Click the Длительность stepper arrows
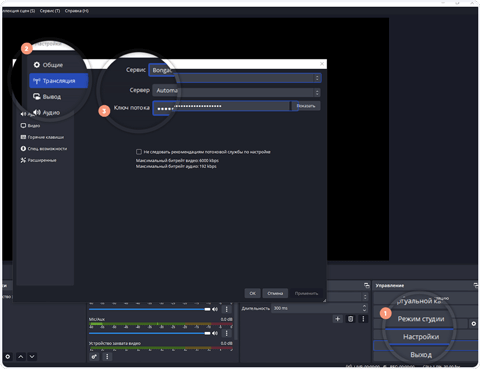This screenshot has height=369, width=480. (364, 308)
